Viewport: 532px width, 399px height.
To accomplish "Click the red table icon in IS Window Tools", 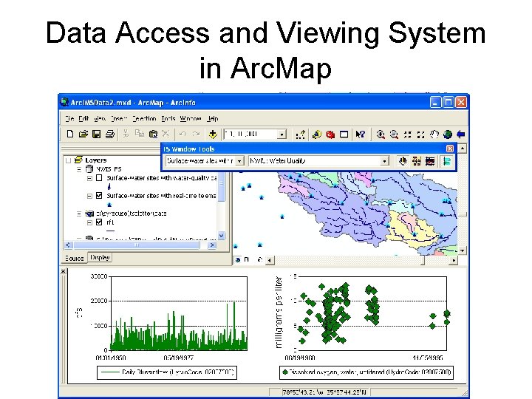I will tap(430, 161).
